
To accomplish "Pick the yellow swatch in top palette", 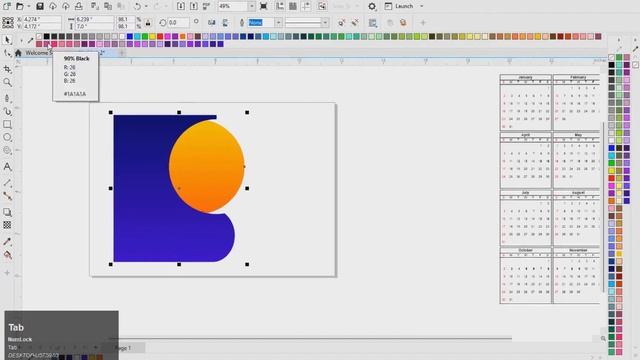I will 152,36.
